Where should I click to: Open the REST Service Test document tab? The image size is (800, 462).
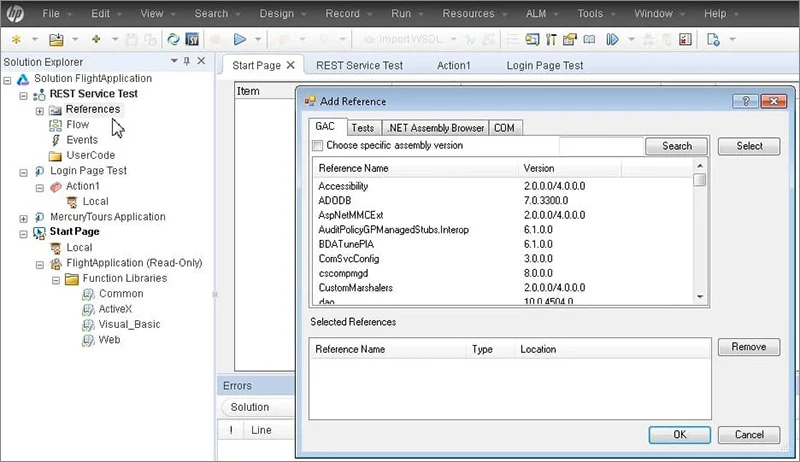pyautogui.click(x=359, y=66)
